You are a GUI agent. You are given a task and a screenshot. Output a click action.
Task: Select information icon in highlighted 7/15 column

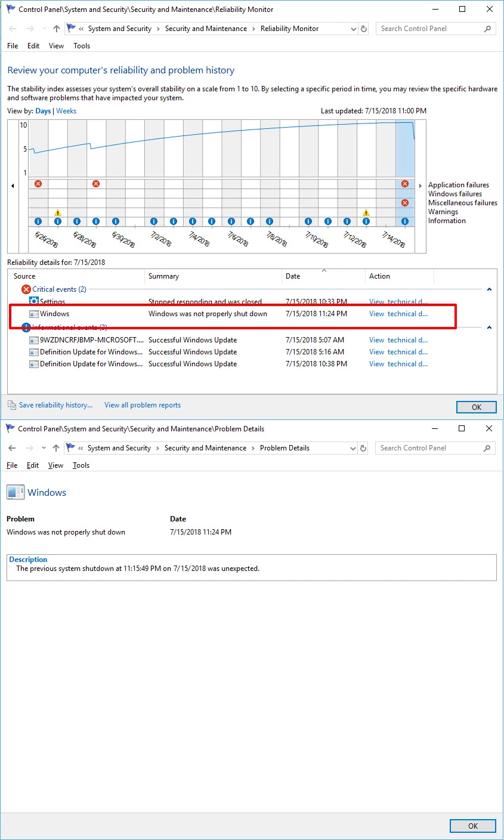pyautogui.click(x=405, y=221)
